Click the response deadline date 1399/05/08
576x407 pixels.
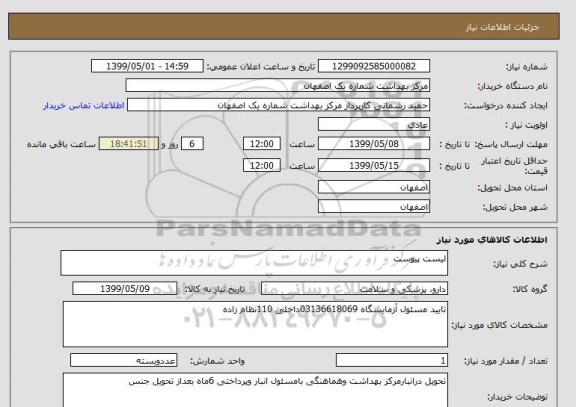click(x=374, y=144)
